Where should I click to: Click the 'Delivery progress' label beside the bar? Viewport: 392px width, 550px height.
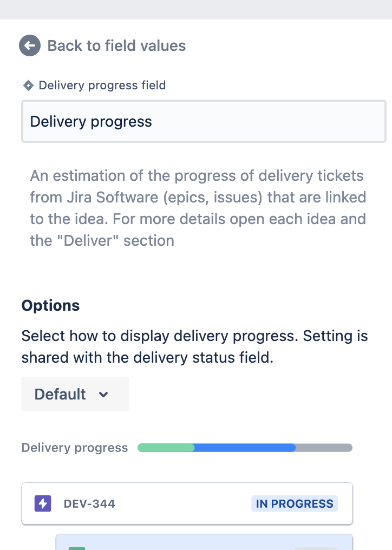tap(75, 448)
